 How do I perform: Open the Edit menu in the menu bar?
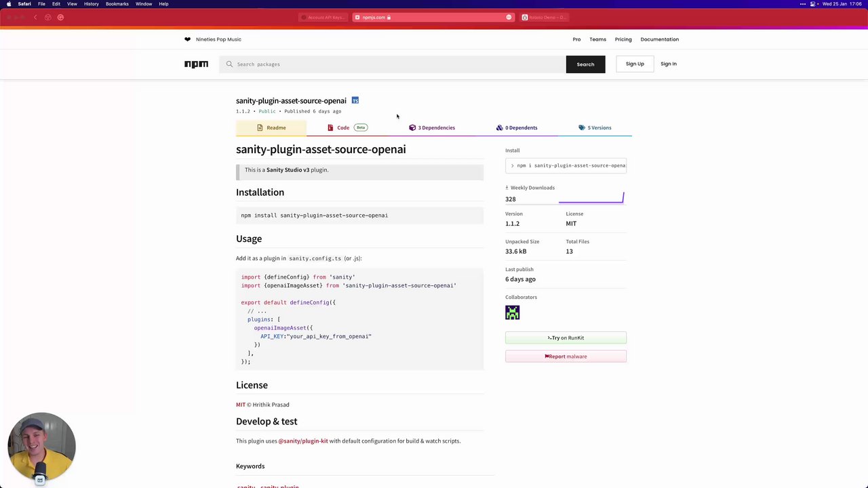point(56,4)
